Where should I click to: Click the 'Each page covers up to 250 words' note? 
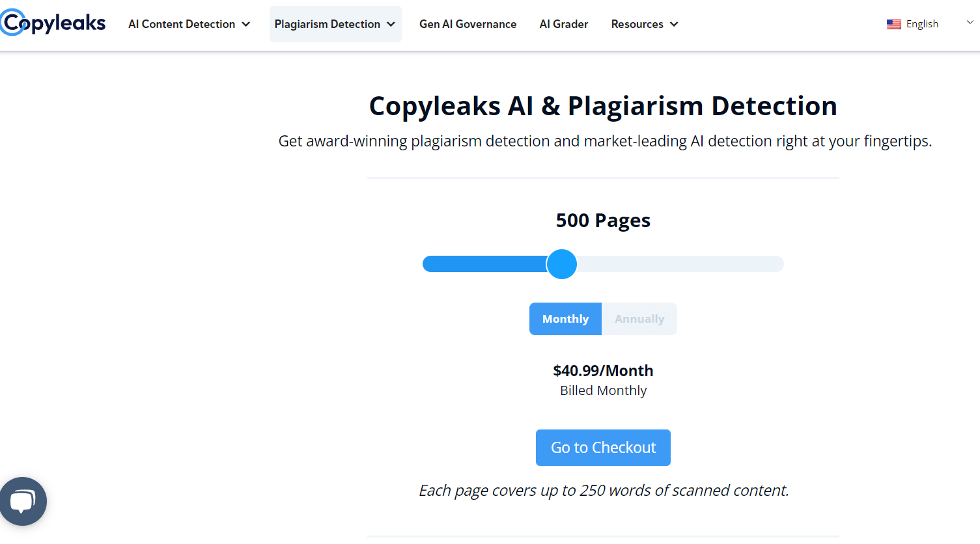point(604,491)
